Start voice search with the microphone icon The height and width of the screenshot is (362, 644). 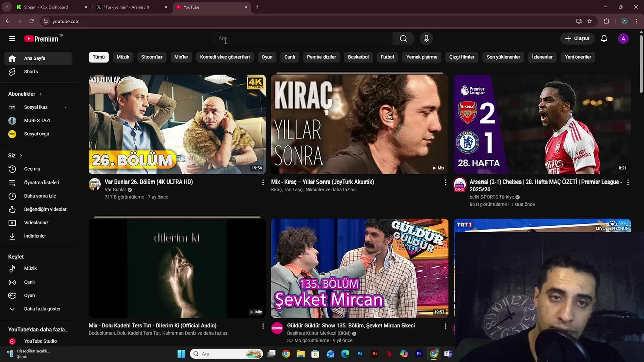(426, 39)
